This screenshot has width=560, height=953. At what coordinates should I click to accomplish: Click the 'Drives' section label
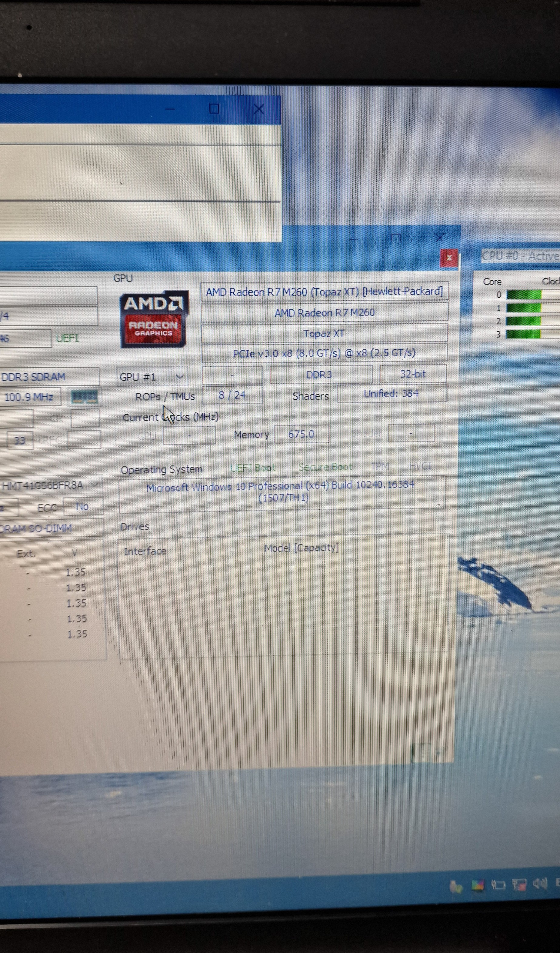pos(135,526)
